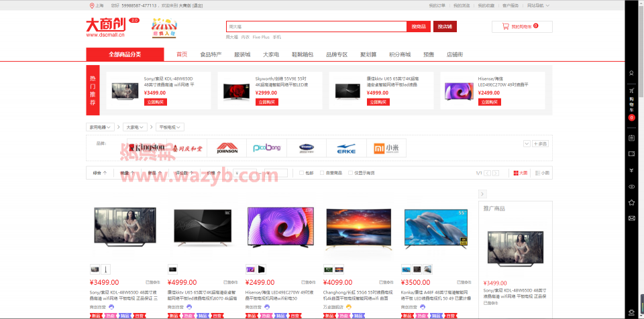Expand the 平板电视 breadcrumb dropdown
The image size is (644, 319).
pyautogui.click(x=170, y=127)
